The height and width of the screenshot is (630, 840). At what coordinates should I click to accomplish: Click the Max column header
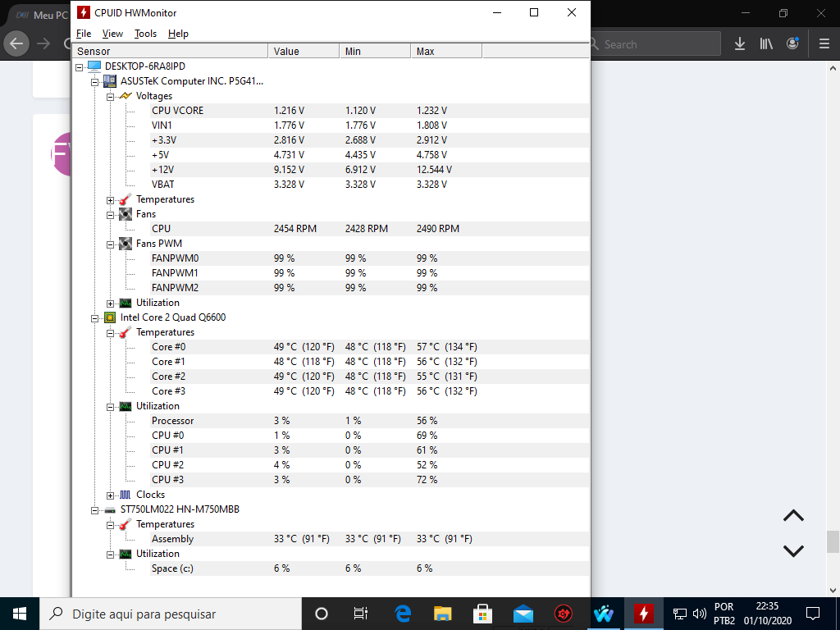coord(446,52)
